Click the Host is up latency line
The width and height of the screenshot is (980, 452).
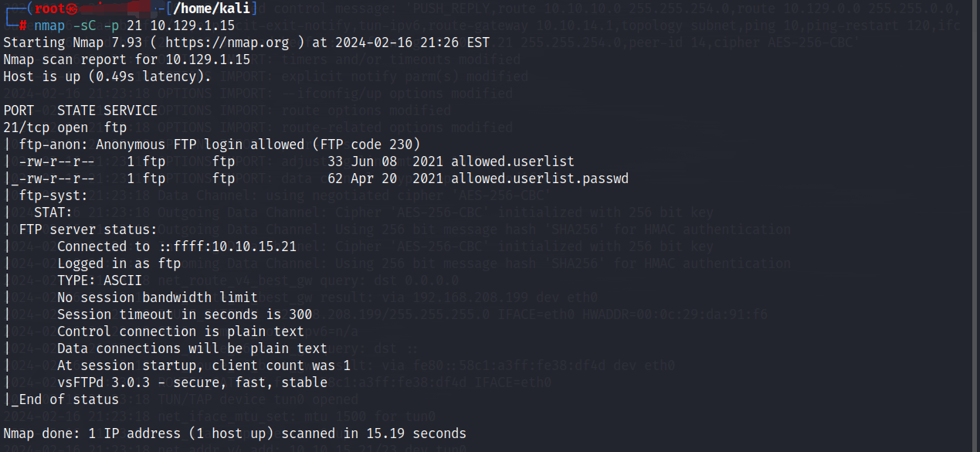pos(107,76)
